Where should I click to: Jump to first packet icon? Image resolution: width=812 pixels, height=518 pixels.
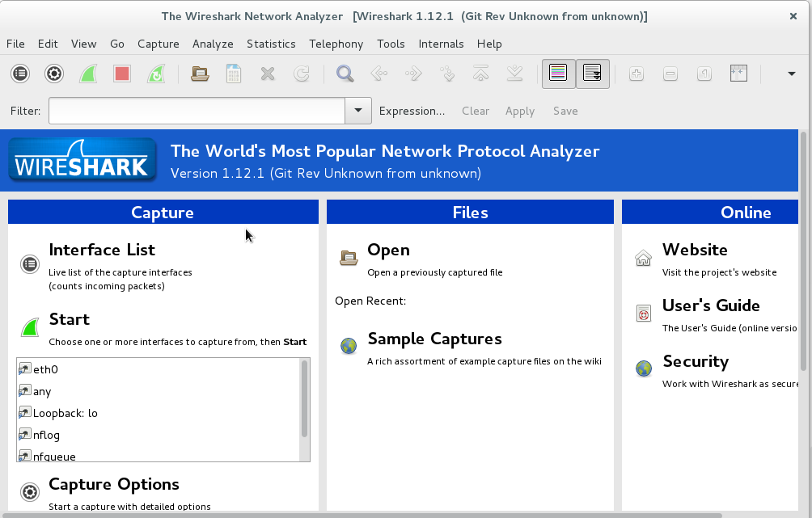pos(481,74)
